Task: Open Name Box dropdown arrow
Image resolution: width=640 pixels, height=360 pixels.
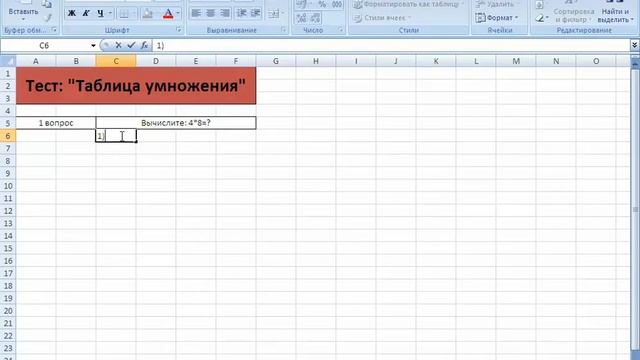Action: point(93,45)
